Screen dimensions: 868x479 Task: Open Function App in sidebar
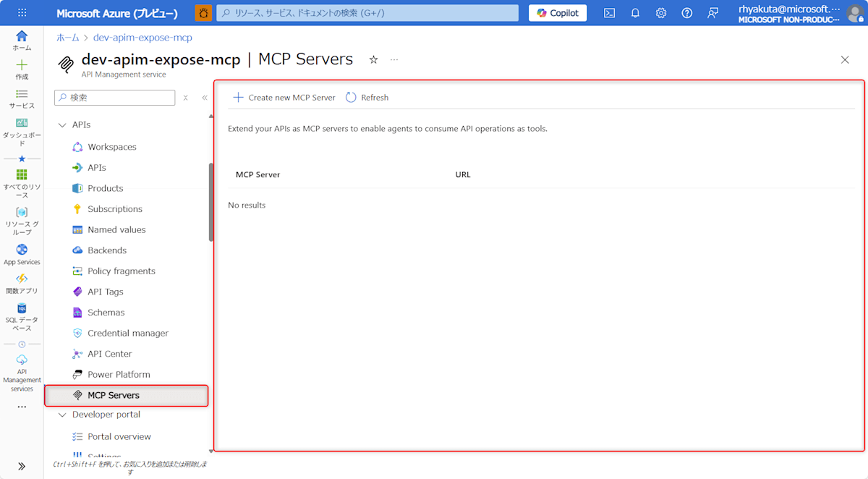22,284
